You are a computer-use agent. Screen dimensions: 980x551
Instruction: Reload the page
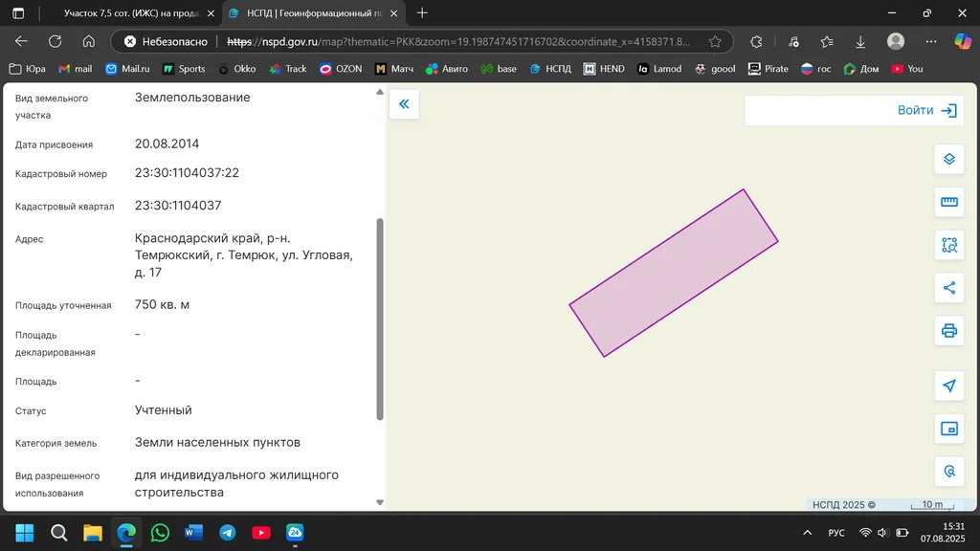tap(55, 42)
